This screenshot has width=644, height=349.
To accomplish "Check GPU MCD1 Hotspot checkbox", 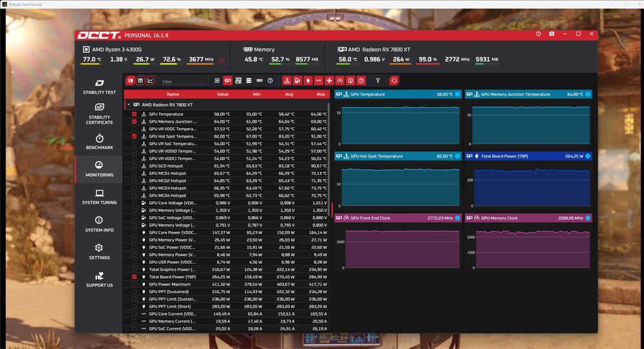I will pos(135,173).
